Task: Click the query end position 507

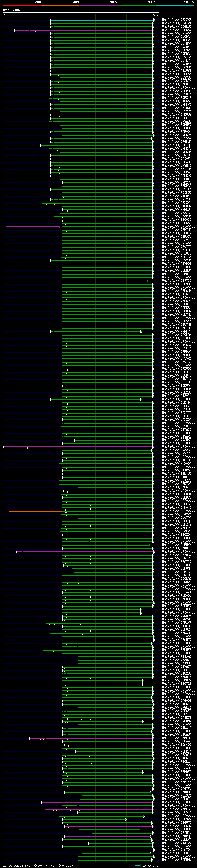Action: [155, 15]
